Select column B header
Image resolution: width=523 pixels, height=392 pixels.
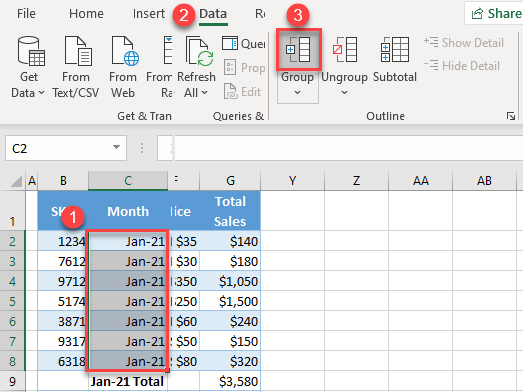63,180
